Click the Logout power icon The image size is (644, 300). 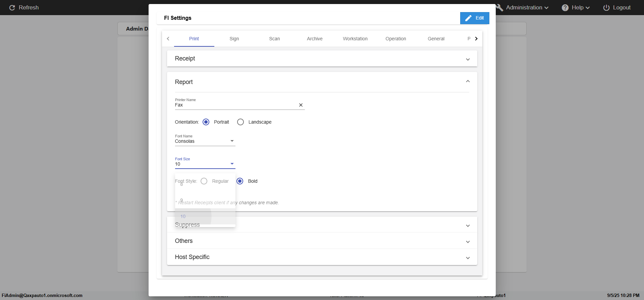click(606, 7)
